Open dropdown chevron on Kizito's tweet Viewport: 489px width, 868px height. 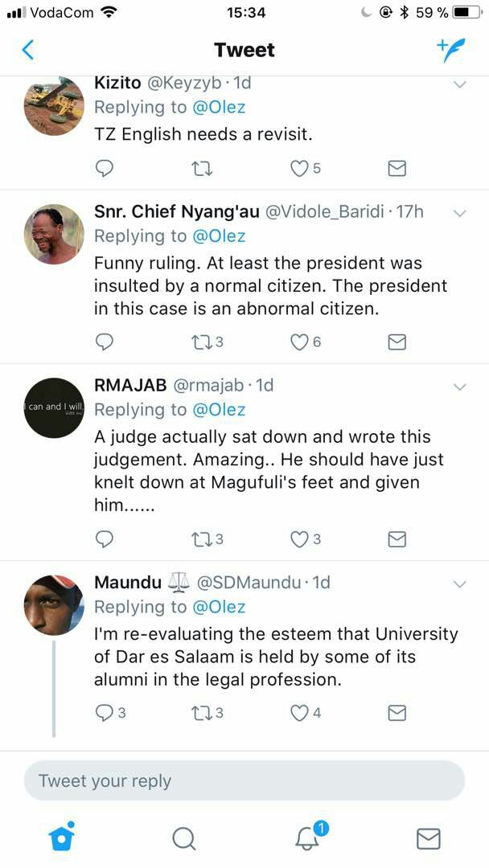tap(460, 84)
